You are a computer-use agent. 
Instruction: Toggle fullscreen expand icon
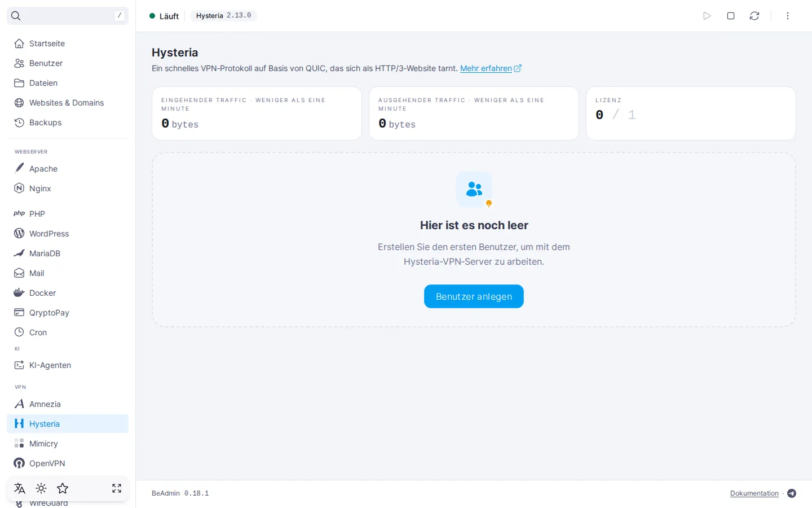pos(117,488)
